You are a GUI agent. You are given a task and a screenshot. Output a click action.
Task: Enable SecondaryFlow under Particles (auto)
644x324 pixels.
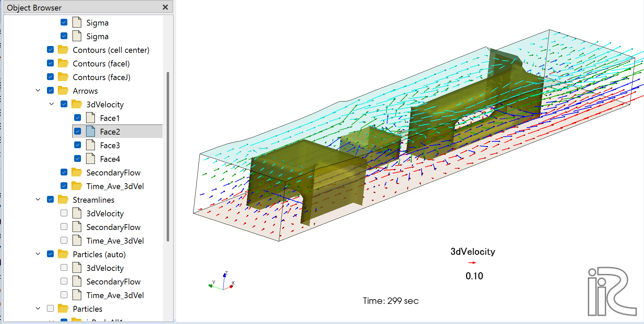64,281
